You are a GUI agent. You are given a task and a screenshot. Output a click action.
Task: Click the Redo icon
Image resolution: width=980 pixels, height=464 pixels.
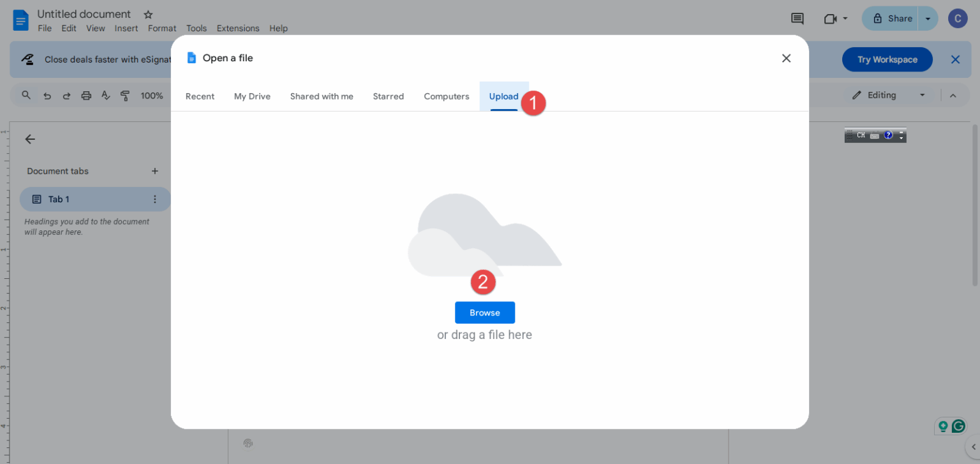pos(66,95)
